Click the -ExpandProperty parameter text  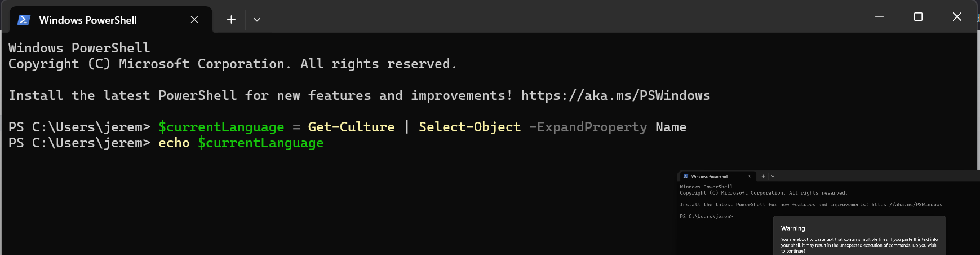tap(588, 127)
